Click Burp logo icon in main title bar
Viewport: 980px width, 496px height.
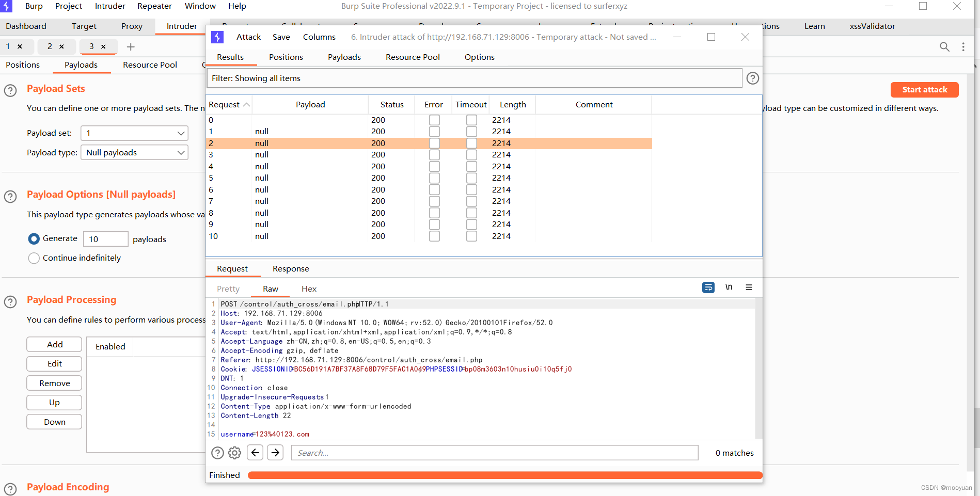point(6,6)
